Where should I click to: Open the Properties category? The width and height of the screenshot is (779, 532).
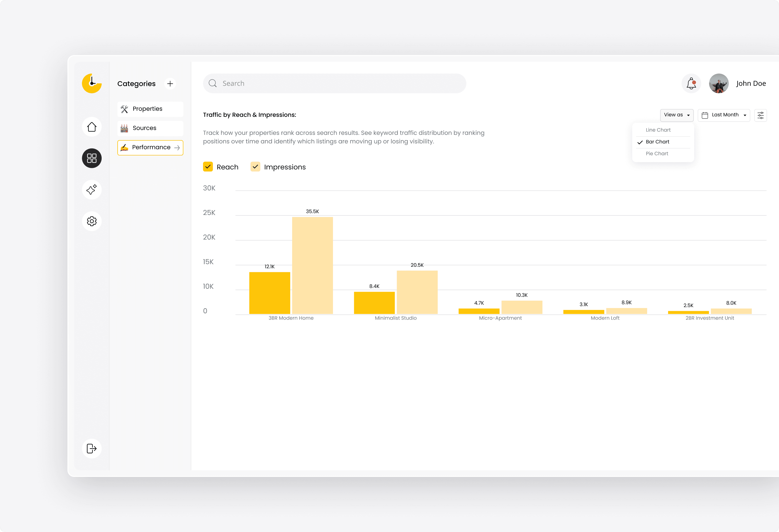[150, 109]
